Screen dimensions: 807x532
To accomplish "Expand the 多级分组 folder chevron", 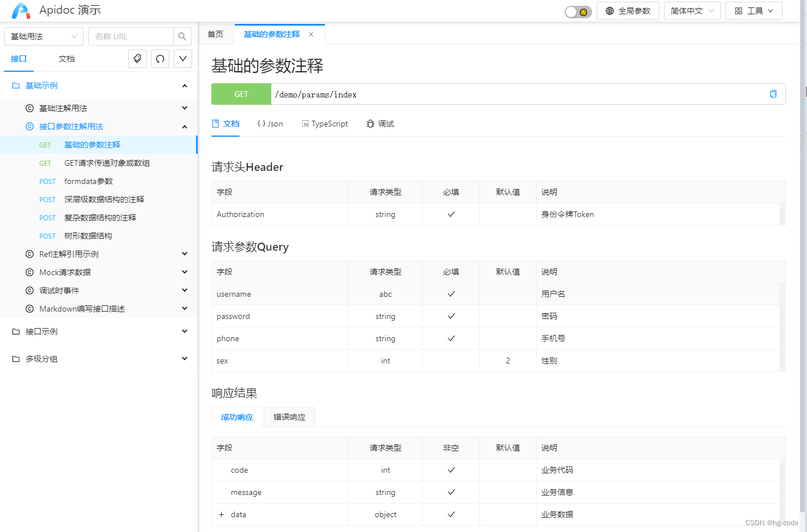I will coord(185,359).
